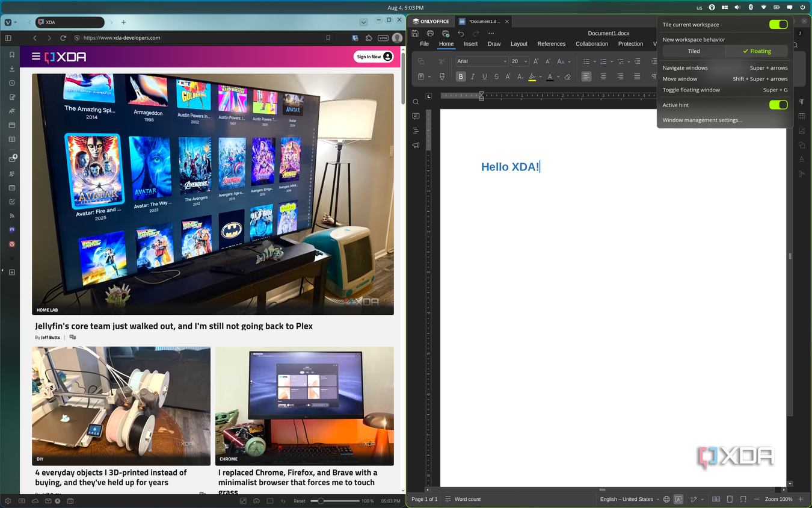Viewport: 812px width, 508px height.
Task: Click the Clear style eraser icon
Action: pyautogui.click(x=567, y=76)
